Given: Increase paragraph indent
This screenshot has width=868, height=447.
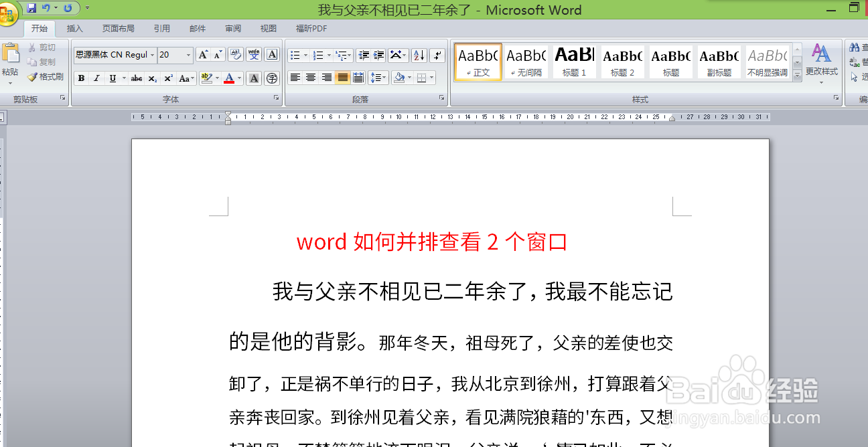Looking at the screenshot, I should (379, 55).
